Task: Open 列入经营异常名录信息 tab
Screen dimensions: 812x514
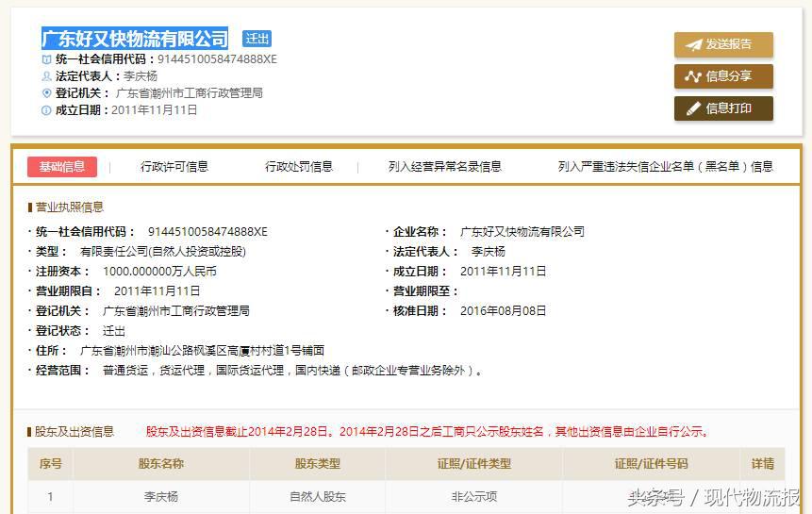Action: [x=445, y=167]
